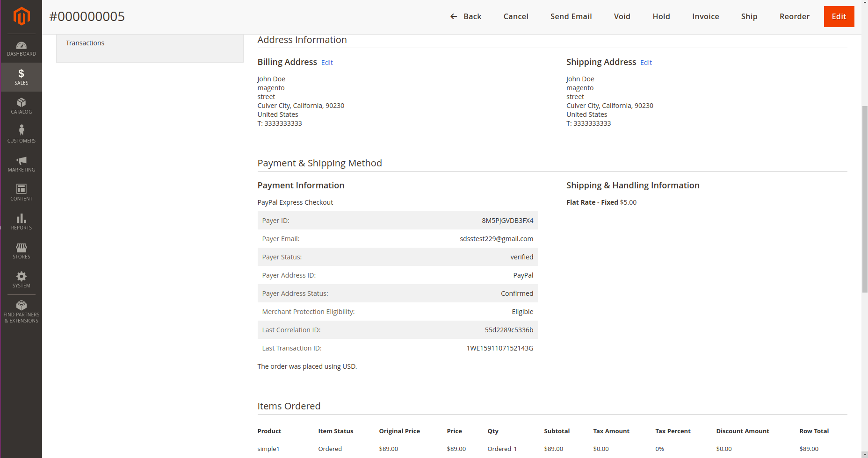868x458 pixels.
Task: Click the Magento logo
Action: pos(21,16)
